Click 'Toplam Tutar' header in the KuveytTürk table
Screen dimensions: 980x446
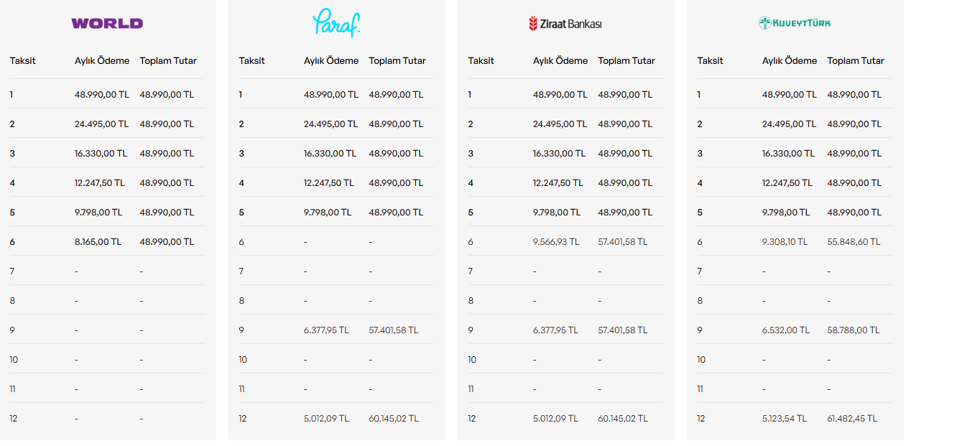856,61
